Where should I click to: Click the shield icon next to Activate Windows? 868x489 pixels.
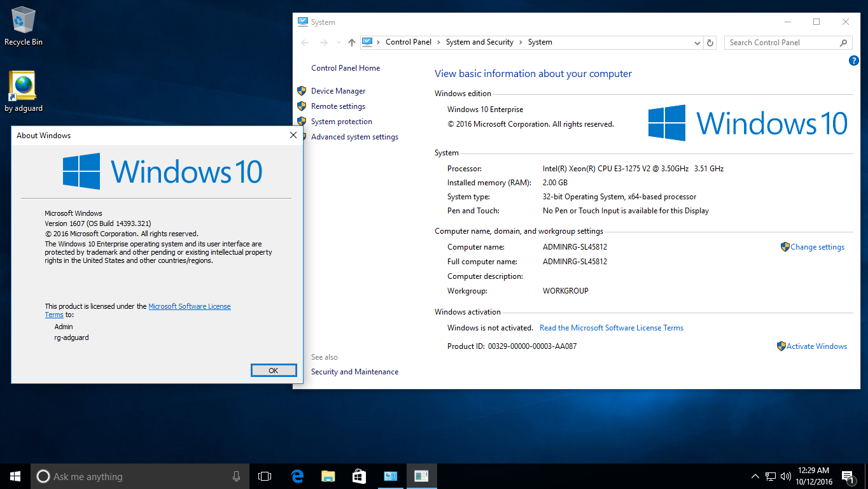(x=781, y=346)
